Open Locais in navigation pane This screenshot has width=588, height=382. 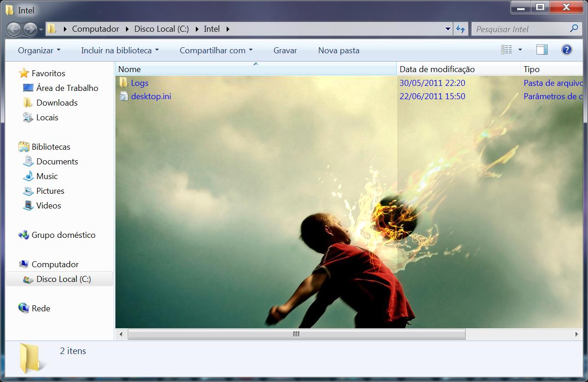[x=47, y=118]
